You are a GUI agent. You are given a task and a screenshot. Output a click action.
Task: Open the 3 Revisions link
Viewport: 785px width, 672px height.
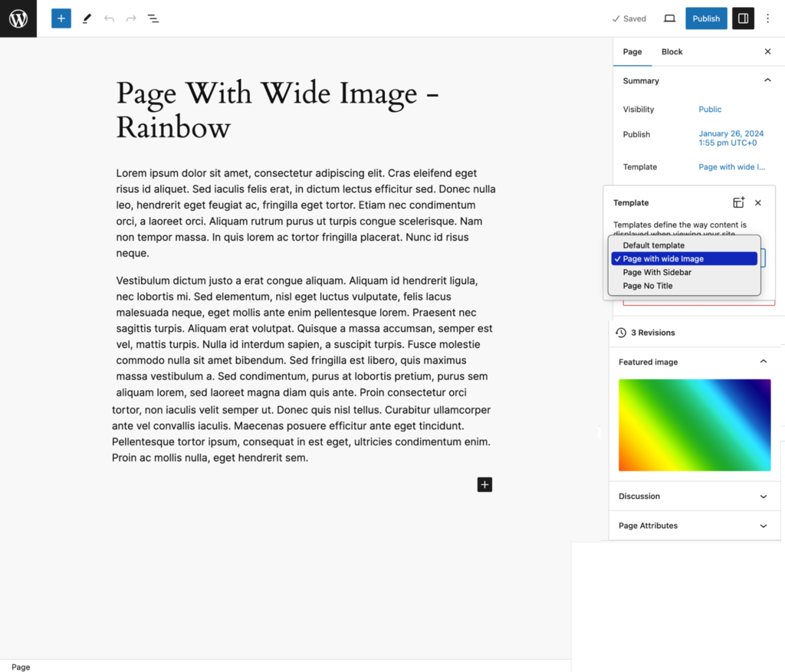pos(652,333)
